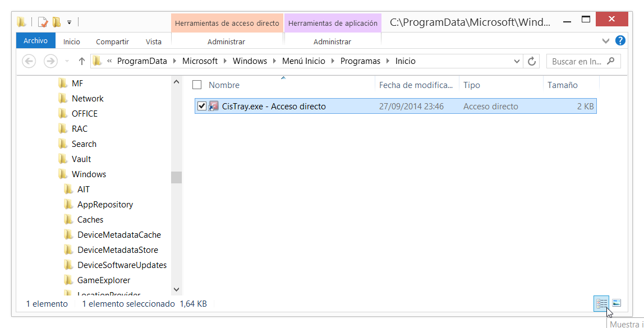
Task: Go up one folder level
Action: tap(81, 61)
